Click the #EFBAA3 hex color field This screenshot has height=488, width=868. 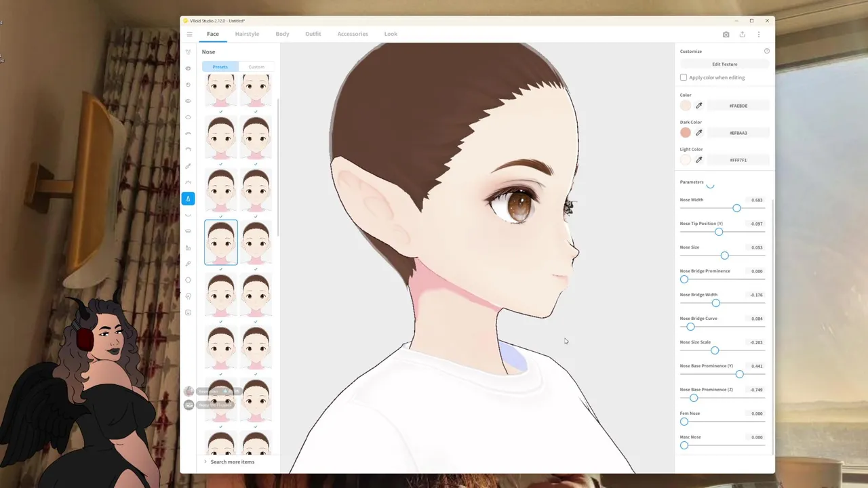tap(738, 133)
